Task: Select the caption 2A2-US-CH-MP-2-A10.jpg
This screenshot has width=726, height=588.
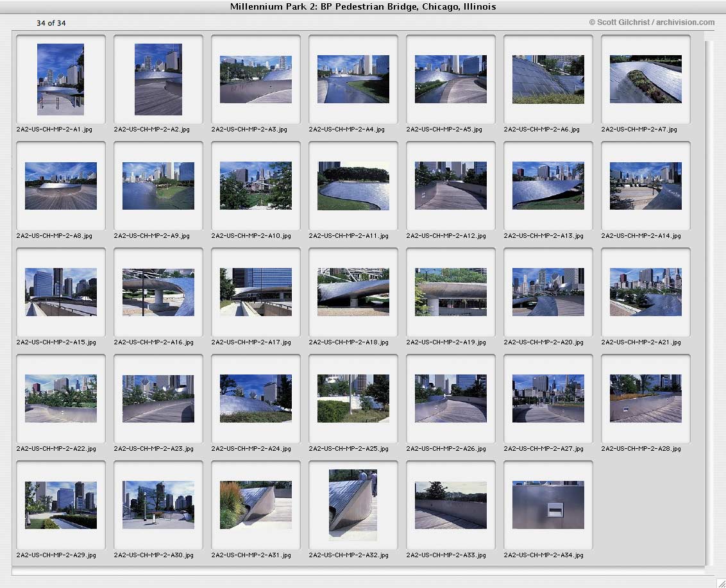Action: 251,236
